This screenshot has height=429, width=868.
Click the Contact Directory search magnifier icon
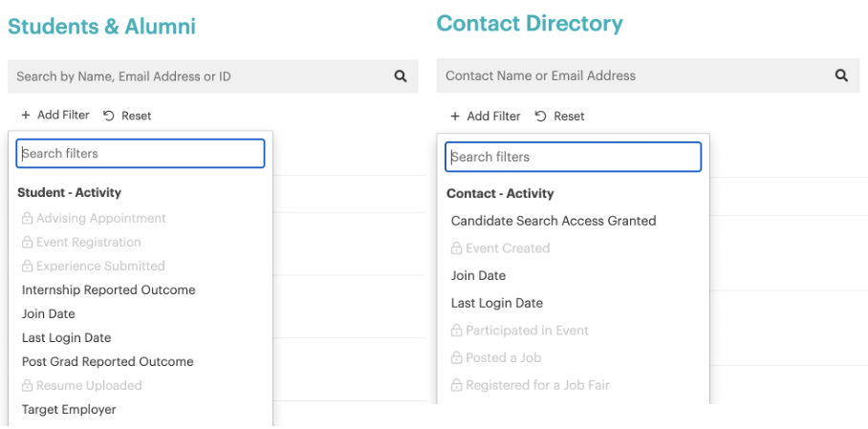[841, 75]
